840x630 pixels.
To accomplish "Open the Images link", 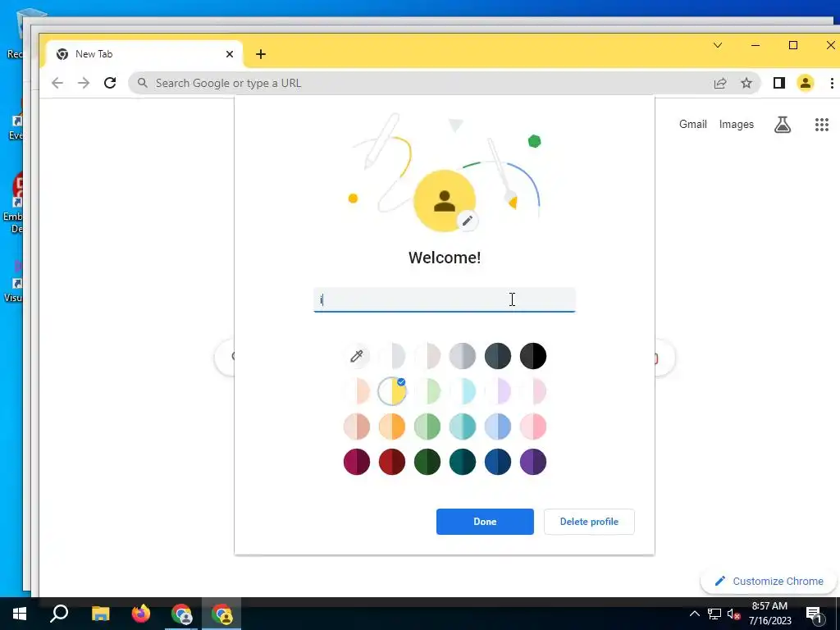I will point(736,125).
